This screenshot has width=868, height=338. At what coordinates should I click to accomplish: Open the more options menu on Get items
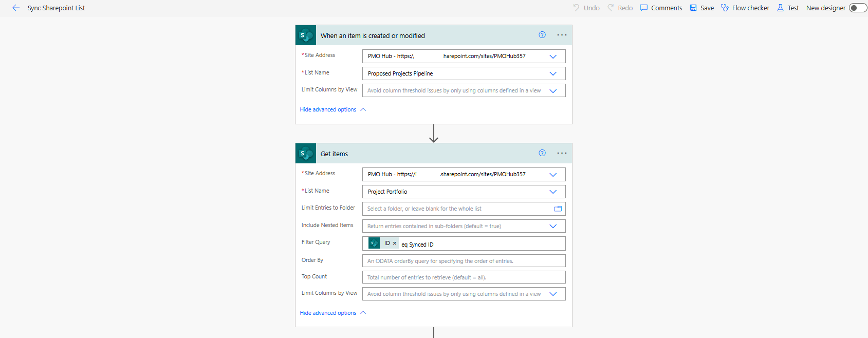click(x=562, y=153)
